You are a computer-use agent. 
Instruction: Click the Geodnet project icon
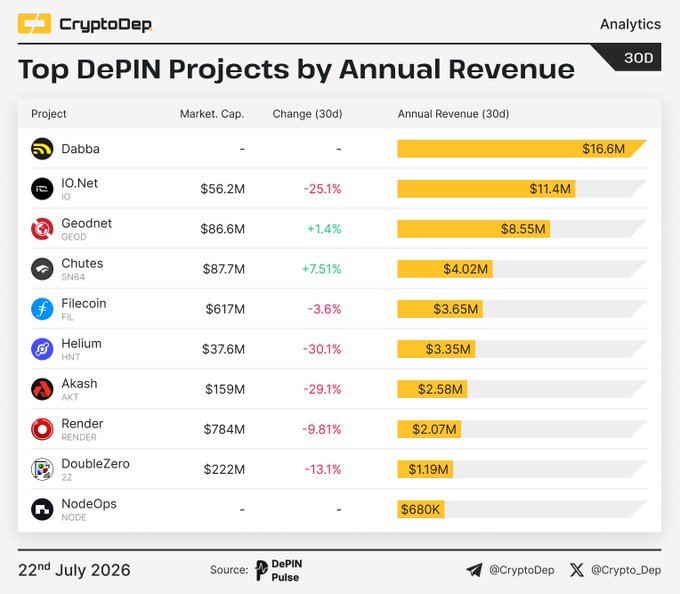point(42,229)
